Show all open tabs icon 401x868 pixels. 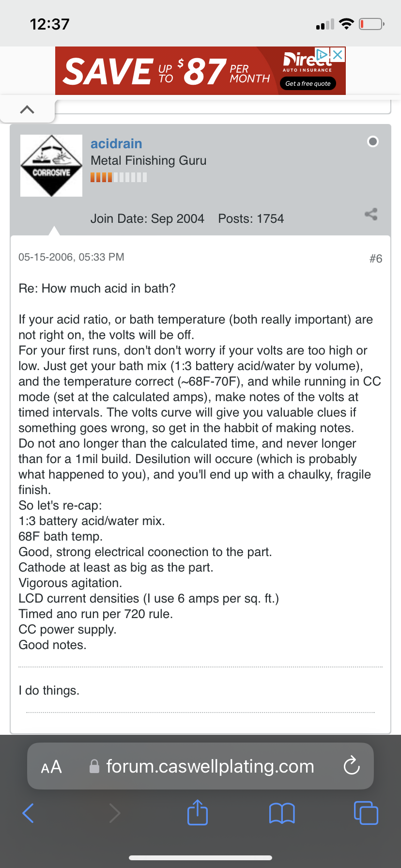click(366, 813)
